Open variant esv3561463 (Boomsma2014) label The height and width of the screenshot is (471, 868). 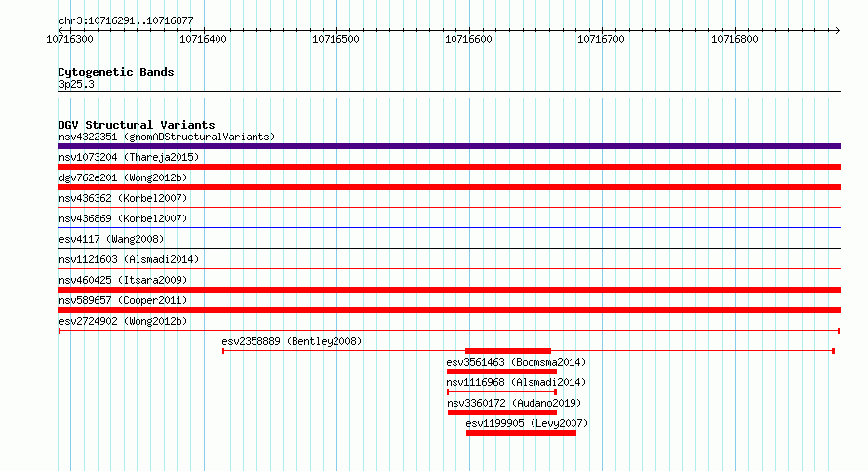click(516, 362)
